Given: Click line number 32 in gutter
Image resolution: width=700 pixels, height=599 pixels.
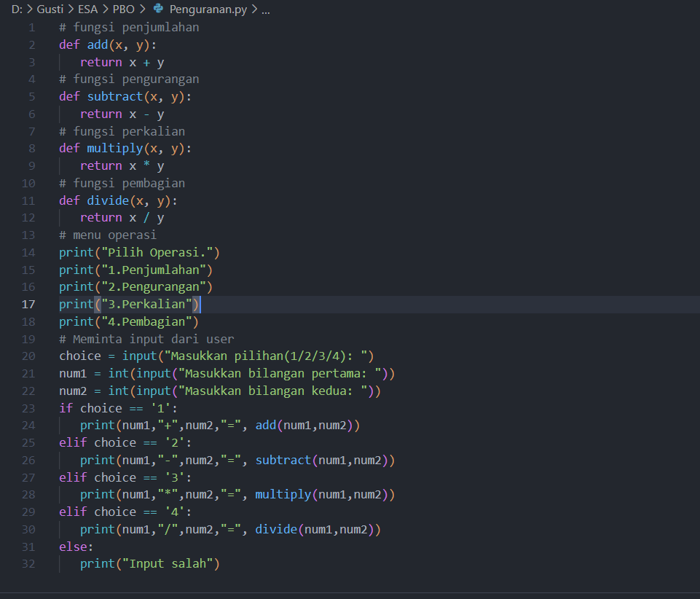Looking at the screenshot, I should point(28,564).
